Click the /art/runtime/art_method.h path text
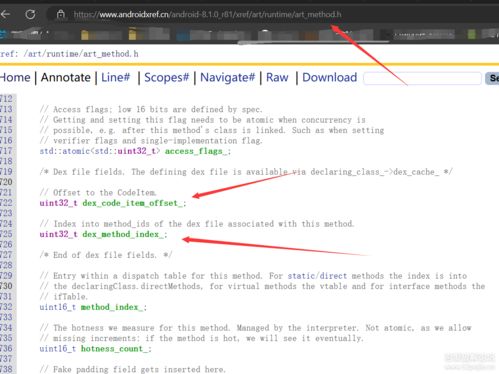Screen dimensions: 499x374 point(81,54)
